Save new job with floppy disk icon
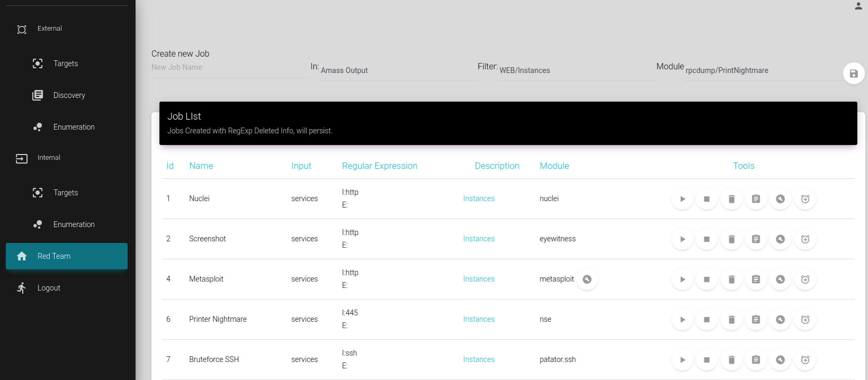 point(853,73)
